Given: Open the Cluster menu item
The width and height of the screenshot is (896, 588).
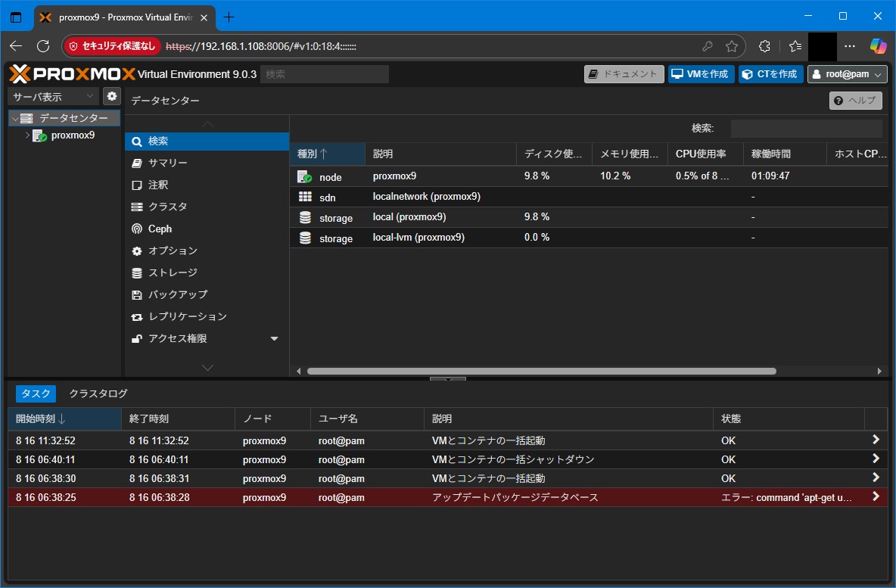Looking at the screenshot, I should point(207,207).
